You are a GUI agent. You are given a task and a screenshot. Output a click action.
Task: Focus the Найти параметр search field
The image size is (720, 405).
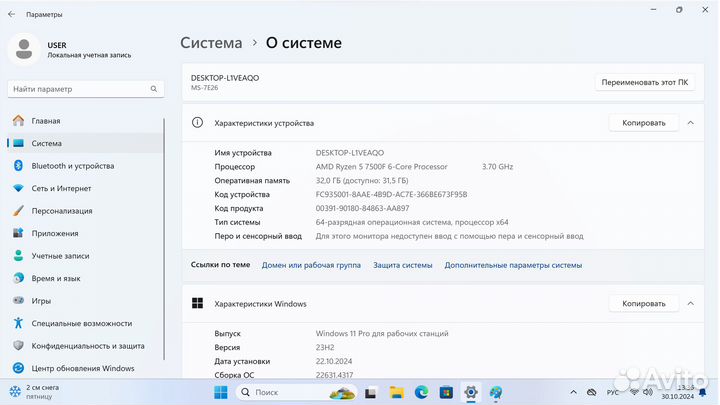pos(86,89)
